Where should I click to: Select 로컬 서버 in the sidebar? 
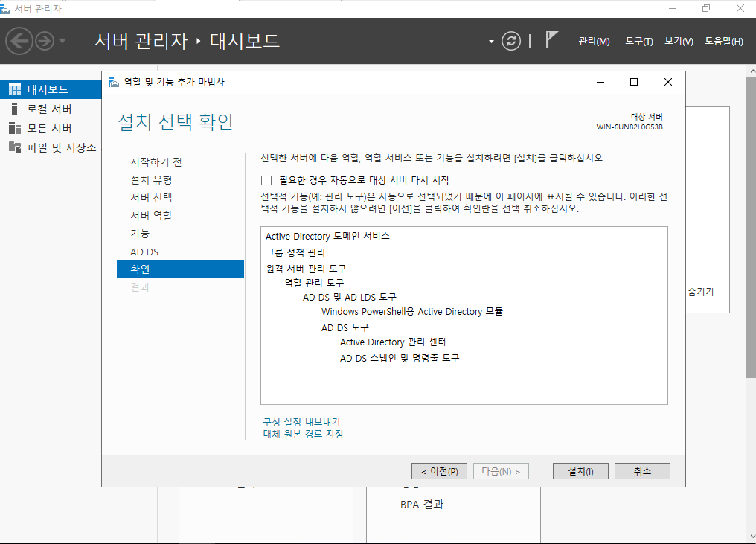(51, 109)
